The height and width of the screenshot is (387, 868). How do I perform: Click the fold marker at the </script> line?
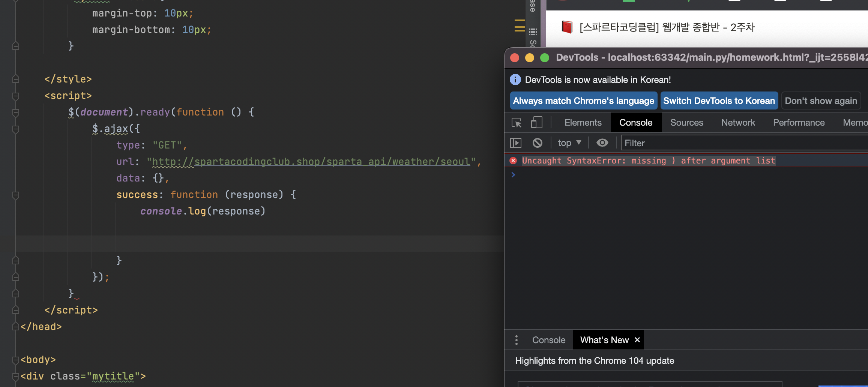[x=16, y=310]
